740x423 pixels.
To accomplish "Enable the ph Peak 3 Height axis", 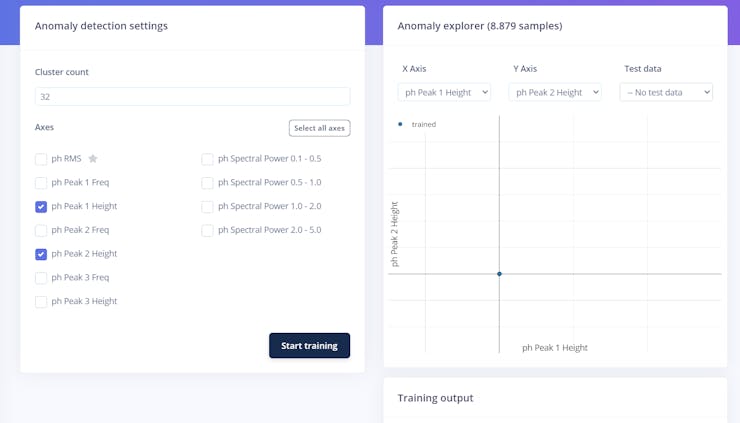I will (41, 302).
